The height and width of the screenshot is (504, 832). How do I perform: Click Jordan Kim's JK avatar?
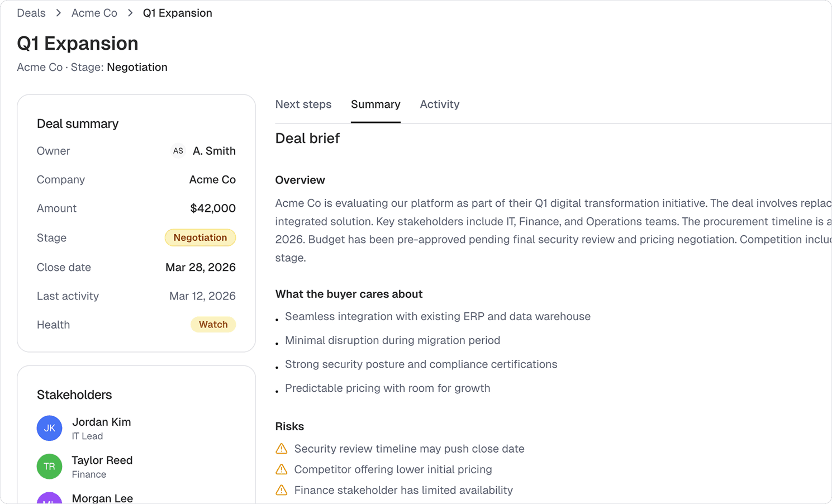pyautogui.click(x=49, y=428)
